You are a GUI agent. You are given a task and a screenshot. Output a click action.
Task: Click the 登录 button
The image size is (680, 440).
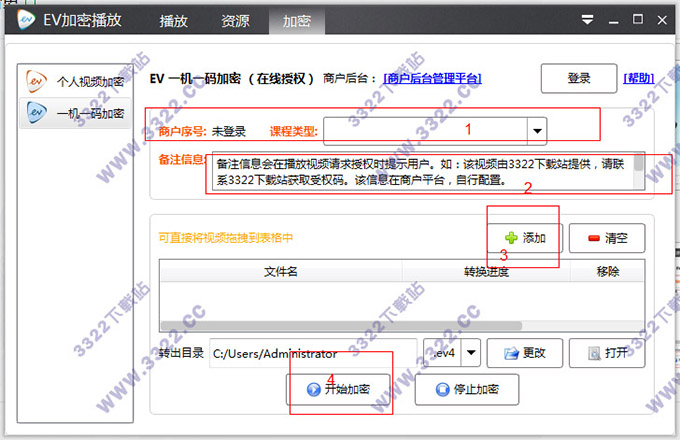[579, 78]
